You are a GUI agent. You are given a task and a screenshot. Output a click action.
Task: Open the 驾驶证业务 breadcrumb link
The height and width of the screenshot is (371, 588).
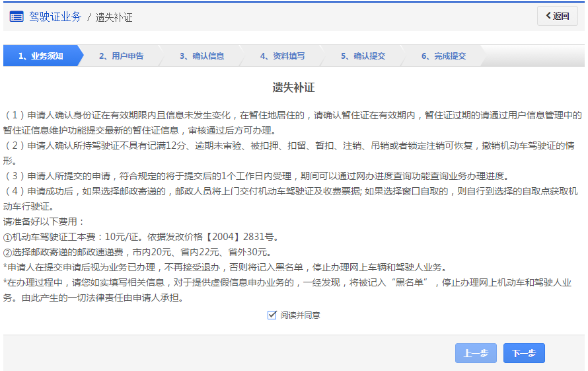coord(55,17)
